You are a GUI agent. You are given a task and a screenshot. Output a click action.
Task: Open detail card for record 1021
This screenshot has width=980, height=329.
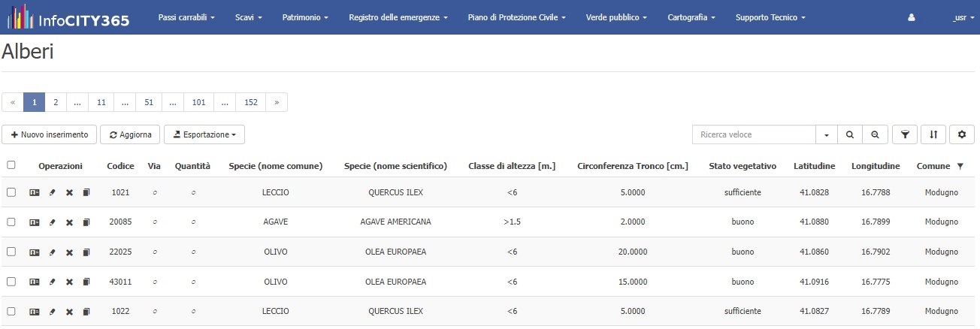(x=34, y=192)
